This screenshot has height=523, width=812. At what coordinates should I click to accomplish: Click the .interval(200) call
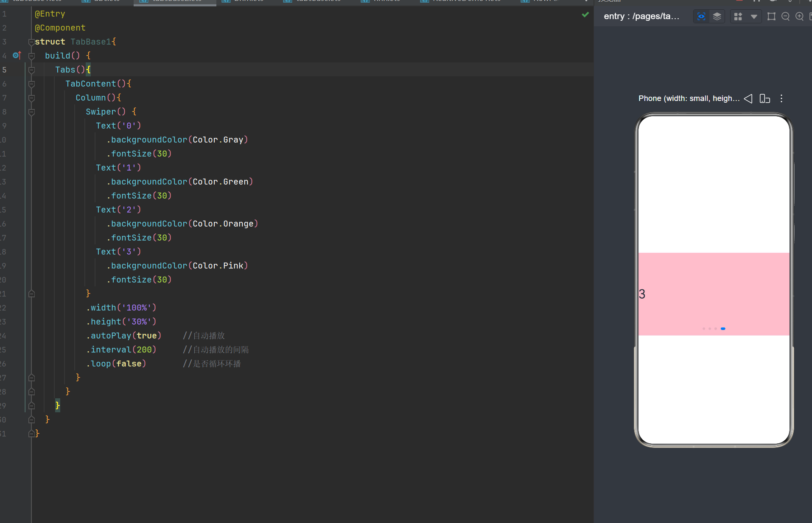click(x=121, y=350)
